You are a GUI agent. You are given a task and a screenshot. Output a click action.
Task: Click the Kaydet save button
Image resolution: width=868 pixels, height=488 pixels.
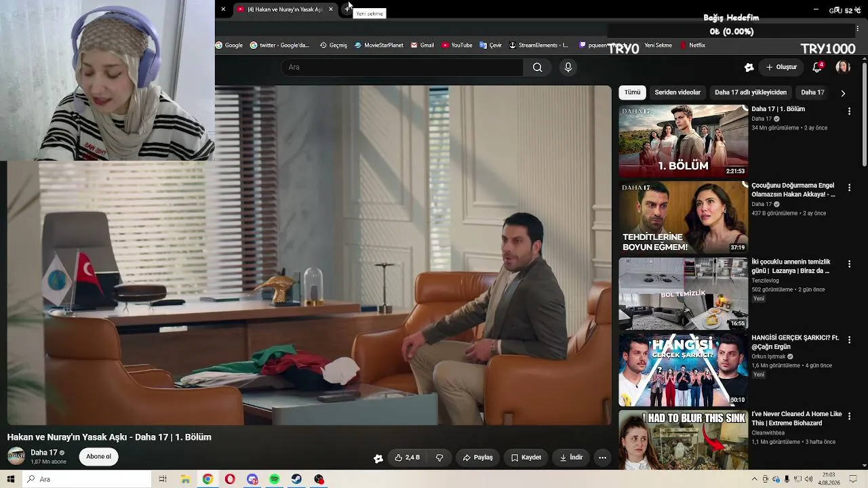pos(526,457)
